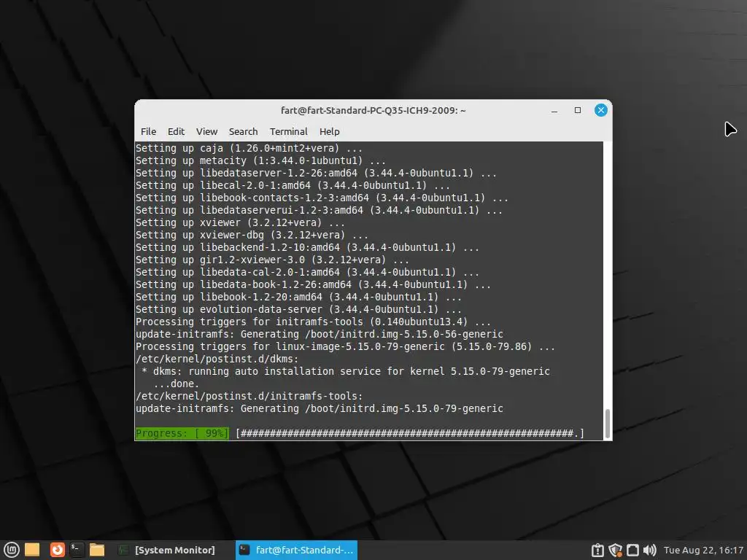
Task: Click the hash-mark progress bar
Action: [410, 433]
